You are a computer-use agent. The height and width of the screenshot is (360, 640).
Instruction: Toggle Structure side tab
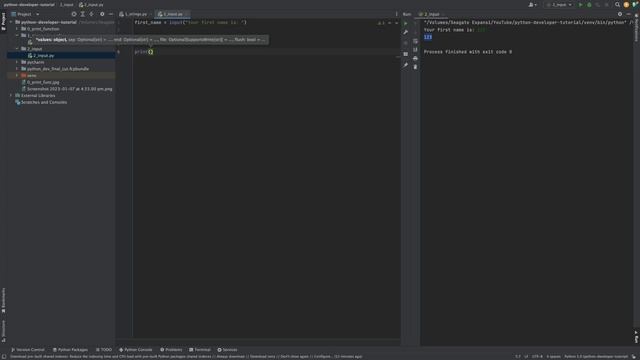[x=3, y=331]
